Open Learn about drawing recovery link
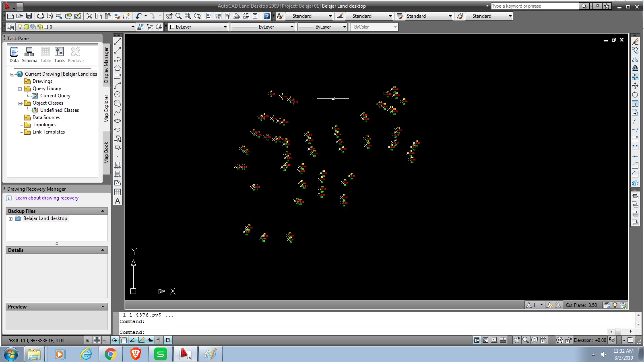 coord(47,198)
